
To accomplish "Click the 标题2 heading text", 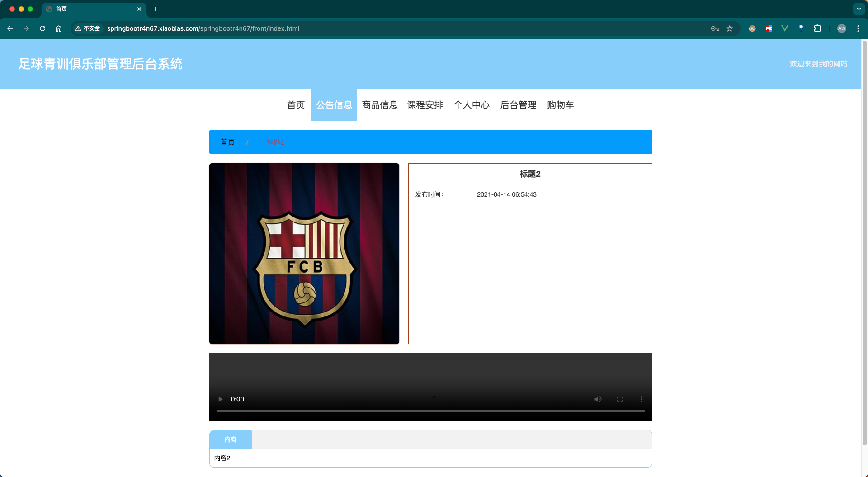I will pos(530,174).
